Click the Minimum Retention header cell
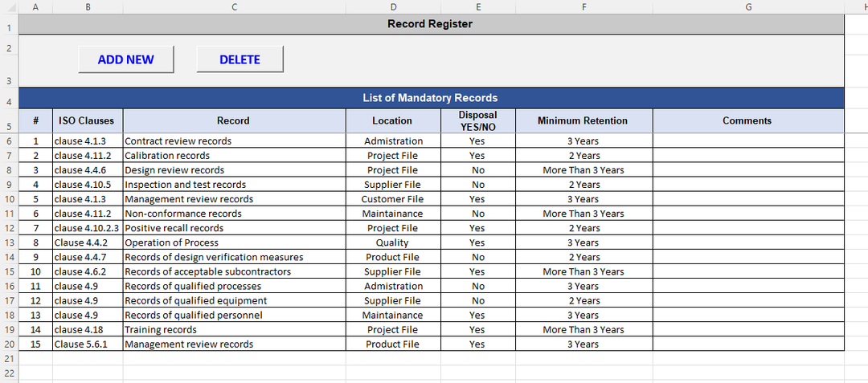The width and height of the screenshot is (868, 383). [583, 121]
